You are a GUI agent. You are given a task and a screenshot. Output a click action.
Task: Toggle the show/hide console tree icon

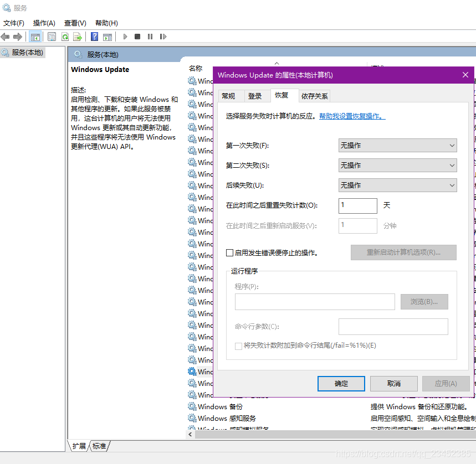click(35, 37)
